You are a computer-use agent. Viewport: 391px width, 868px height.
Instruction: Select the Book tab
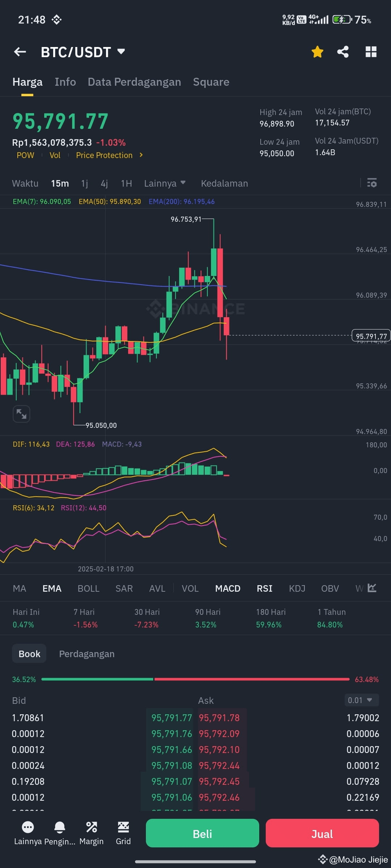(29, 654)
